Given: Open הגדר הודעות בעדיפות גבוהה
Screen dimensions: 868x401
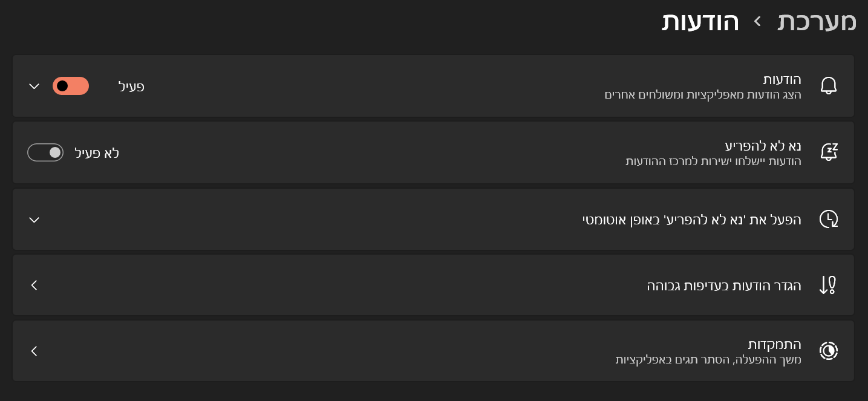Looking at the screenshot, I should coord(723,285).
